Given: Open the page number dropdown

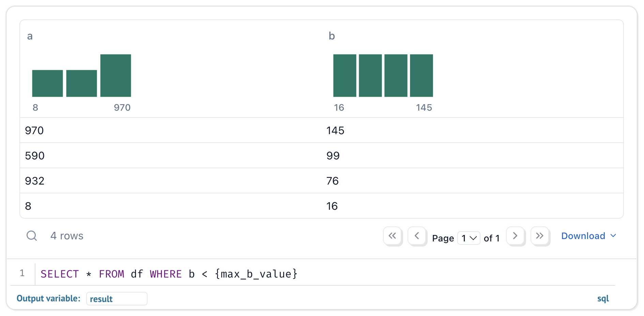Looking at the screenshot, I should click(x=469, y=238).
